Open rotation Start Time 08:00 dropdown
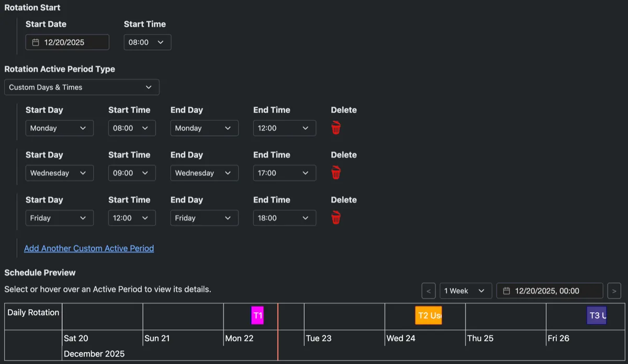 click(x=148, y=42)
